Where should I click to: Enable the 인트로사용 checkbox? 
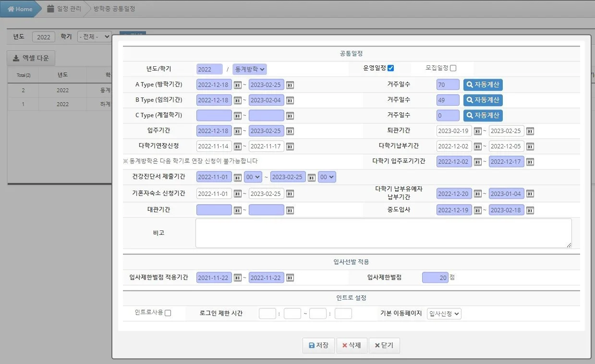[168, 313]
